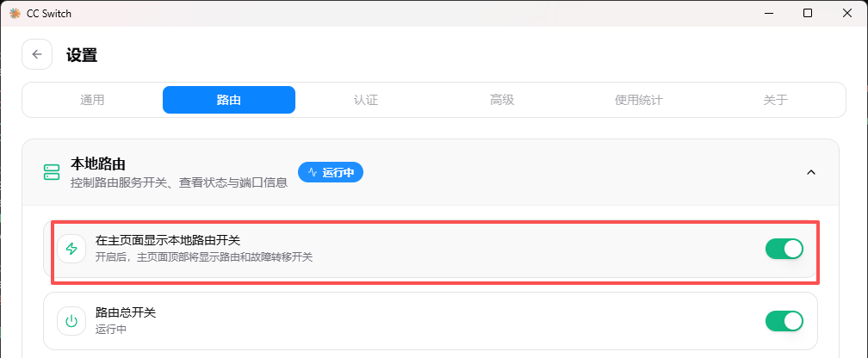Go to the 关于 tab
The height and width of the screenshot is (358, 868).
(x=776, y=100)
